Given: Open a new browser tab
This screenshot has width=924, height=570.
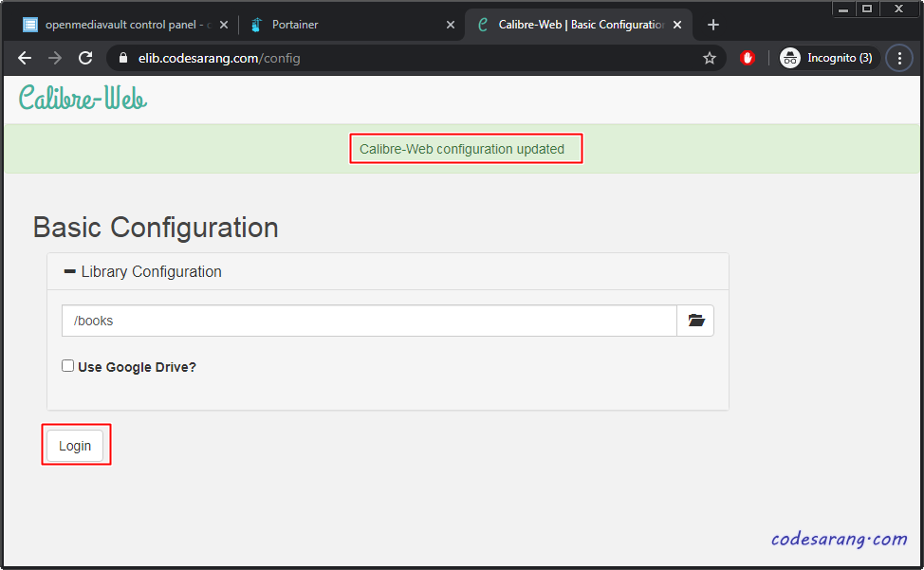Looking at the screenshot, I should [x=713, y=25].
